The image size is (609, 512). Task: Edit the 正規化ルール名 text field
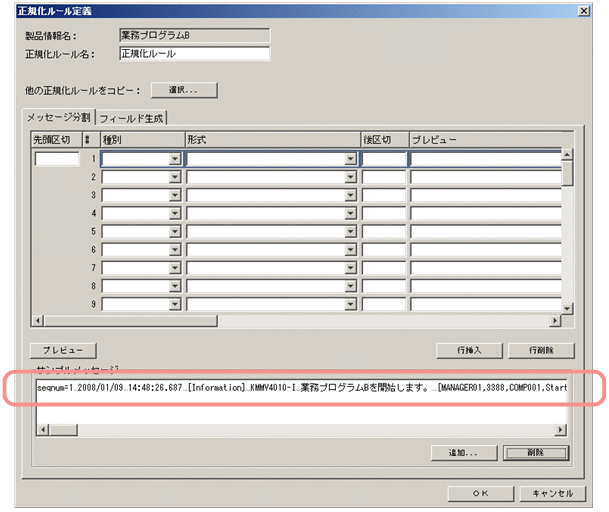coord(194,54)
